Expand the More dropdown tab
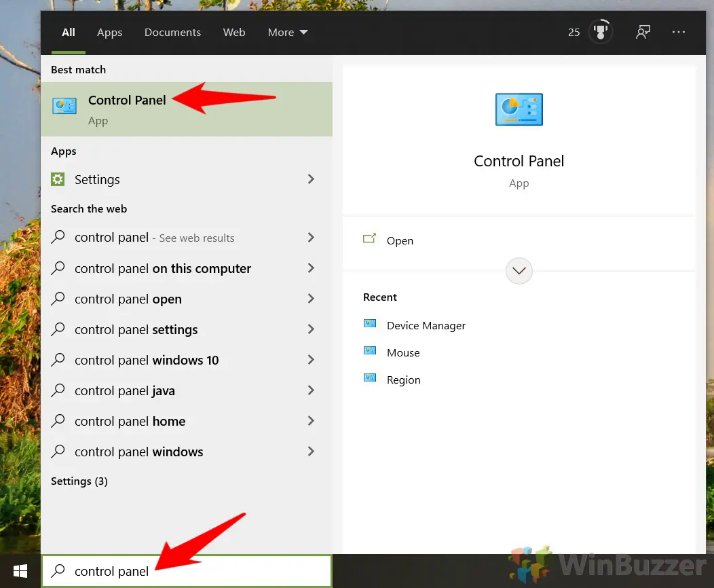This screenshot has height=588, width=714. pyautogui.click(x=287, y=33)
